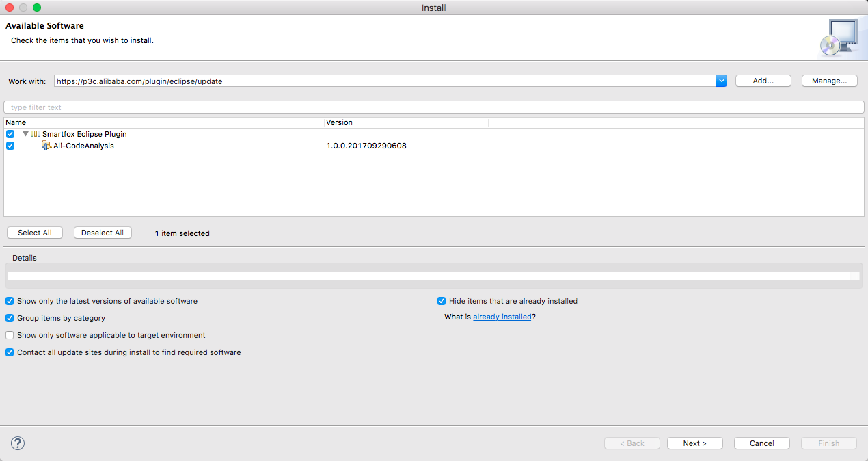Enable Show only software applicable to target environment
Screen dimensions: 868x461
[x=10, y=335]
